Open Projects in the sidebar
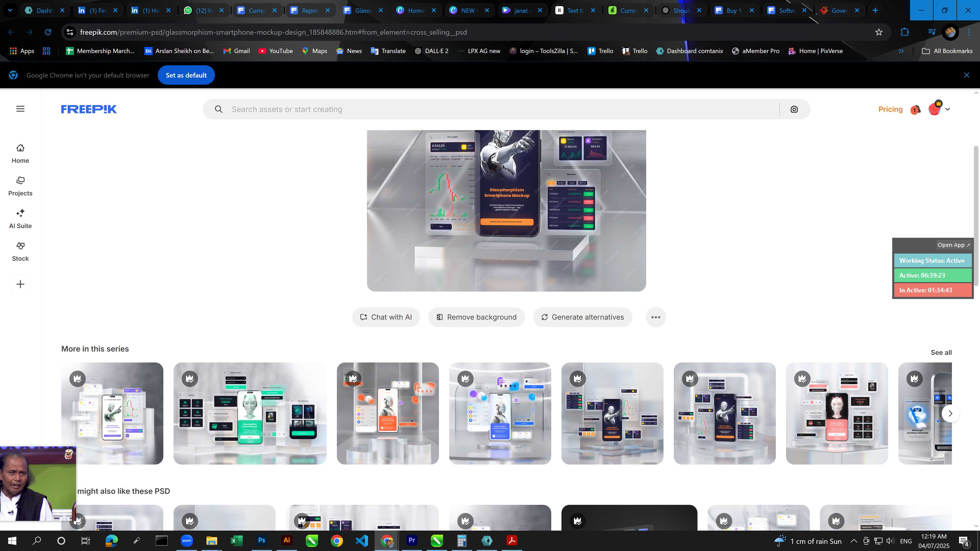Image resolution: width=980 pixels, height=551 pixels. point(20,186)
